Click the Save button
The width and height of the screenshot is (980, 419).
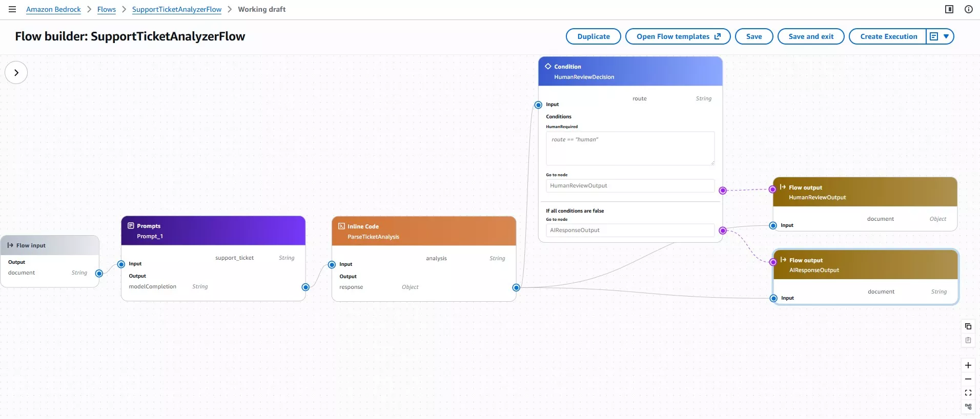point(754,36)
